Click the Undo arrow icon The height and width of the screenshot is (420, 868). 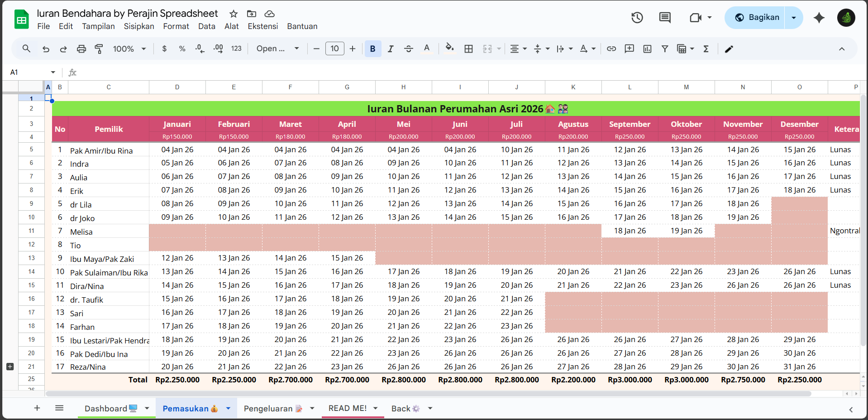click(x=46, y=48)
